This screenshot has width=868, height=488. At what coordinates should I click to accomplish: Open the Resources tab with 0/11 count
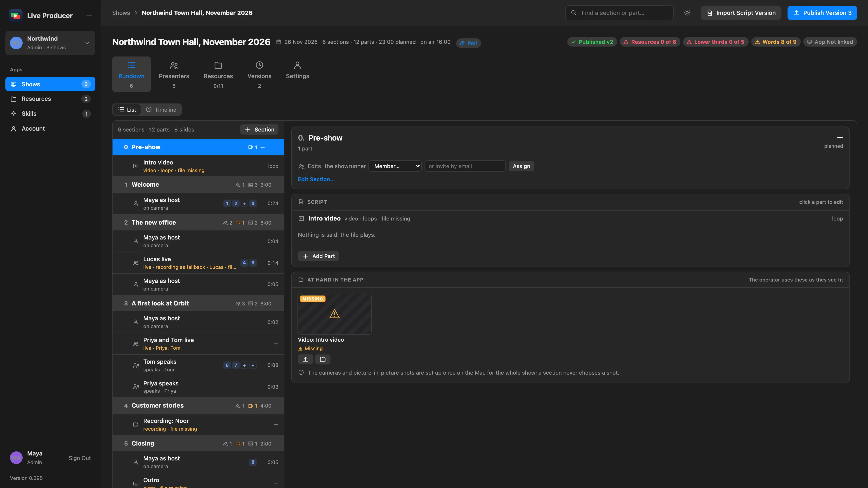218,74
